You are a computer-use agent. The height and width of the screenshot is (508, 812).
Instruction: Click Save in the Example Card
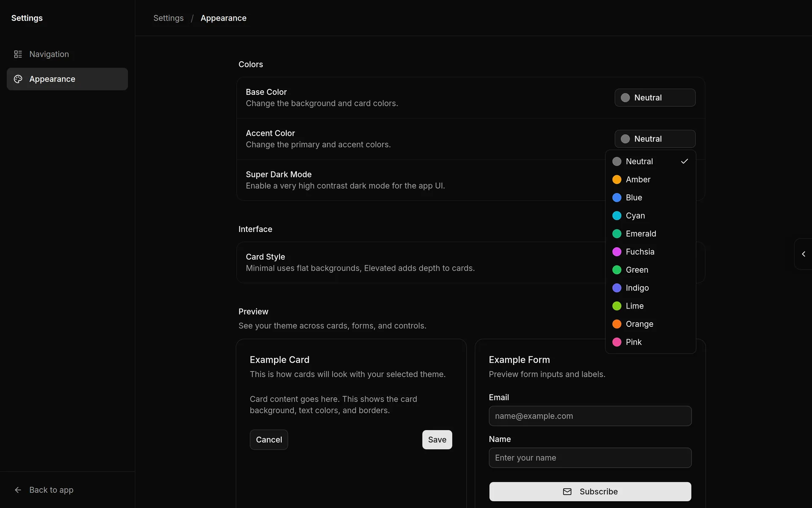437,440
